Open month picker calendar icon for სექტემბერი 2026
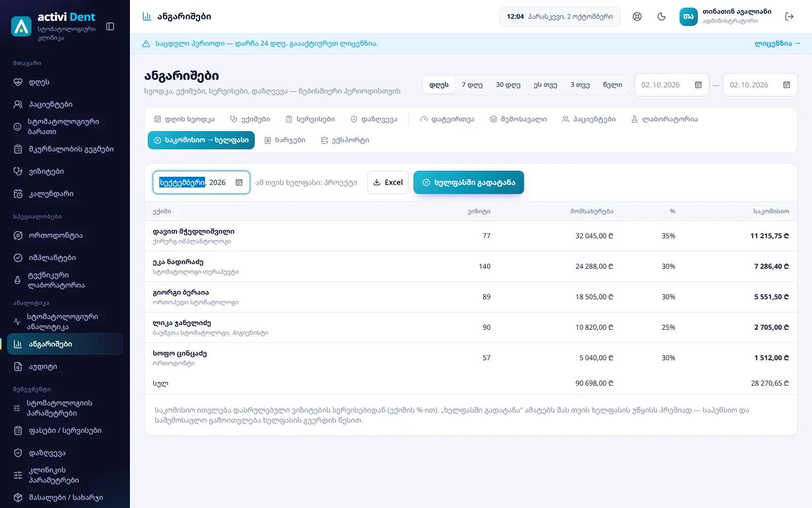This screenshot has width=812, height=508. (239, 182)
